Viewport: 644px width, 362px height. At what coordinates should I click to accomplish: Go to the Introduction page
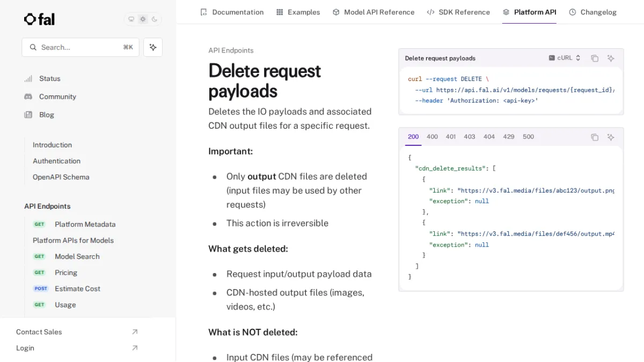(x=52, y=145)
